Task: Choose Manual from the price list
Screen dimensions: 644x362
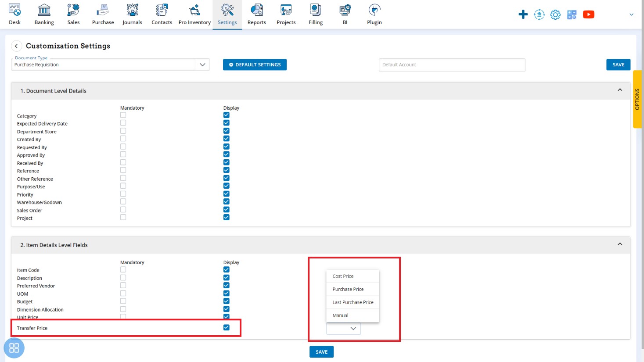Action: 353,315
